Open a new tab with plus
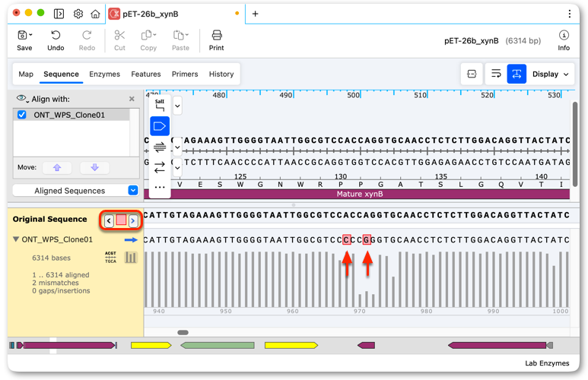The height and width of the screenshot is (380, 588). [x=255, y=14]
